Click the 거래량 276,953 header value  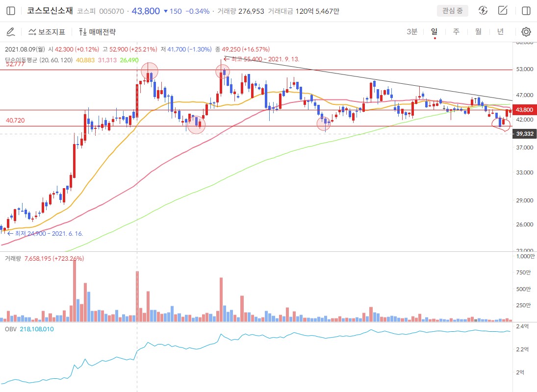[241, 11]
